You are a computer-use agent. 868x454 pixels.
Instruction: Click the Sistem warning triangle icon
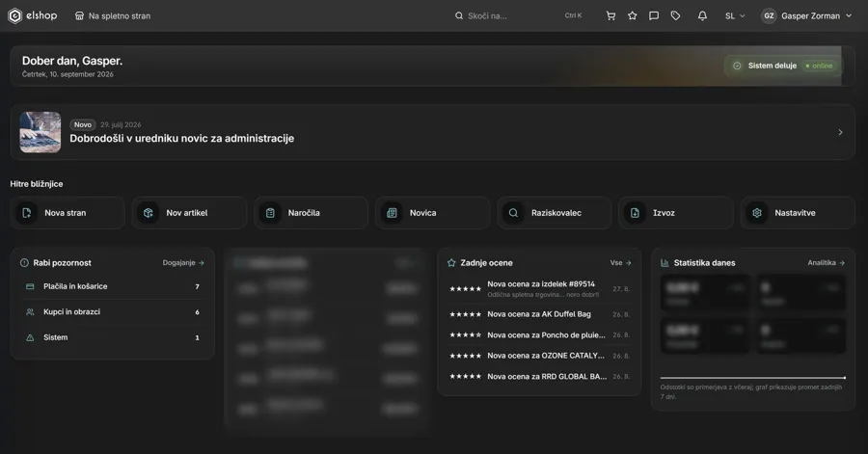click(x=30, y=337)
